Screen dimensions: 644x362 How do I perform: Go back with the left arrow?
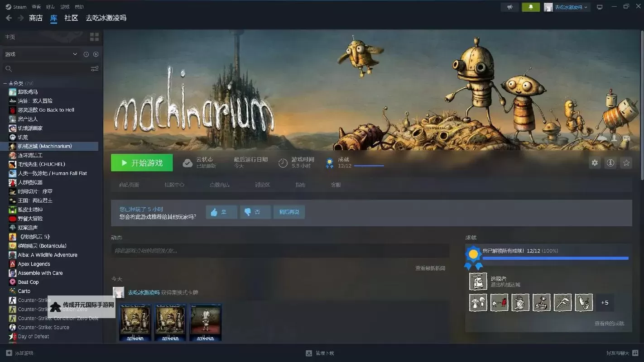9,18
